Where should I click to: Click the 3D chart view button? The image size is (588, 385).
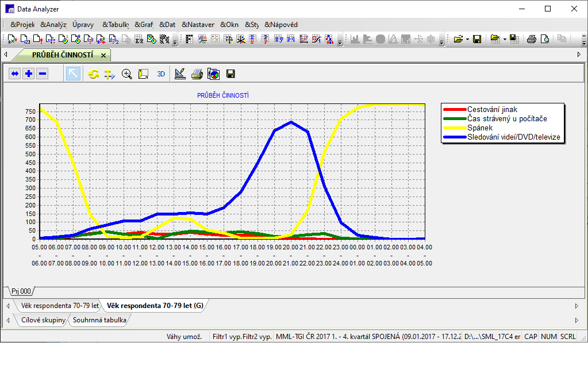point(161,74)
